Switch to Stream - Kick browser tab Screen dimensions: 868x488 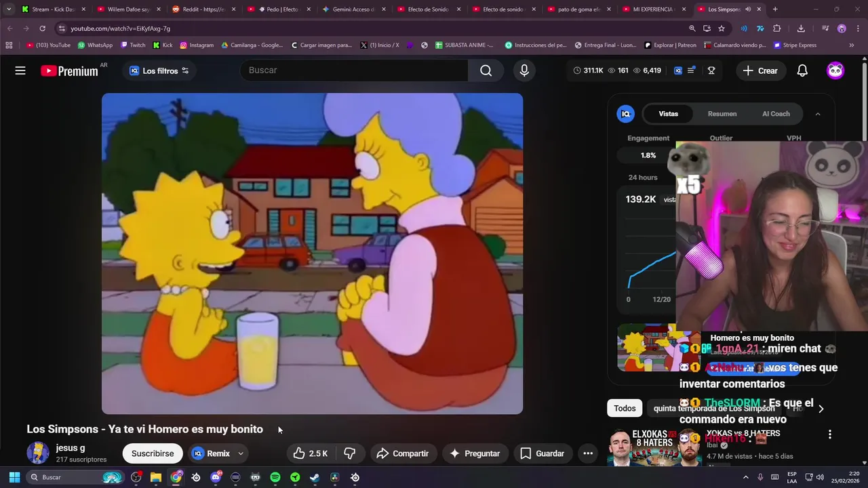coord(53,9)
